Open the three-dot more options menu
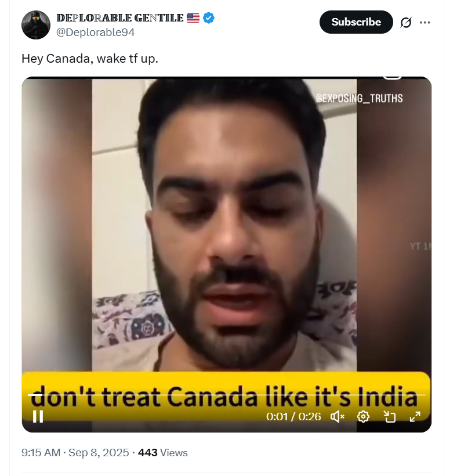 click(x=425, y=22)
